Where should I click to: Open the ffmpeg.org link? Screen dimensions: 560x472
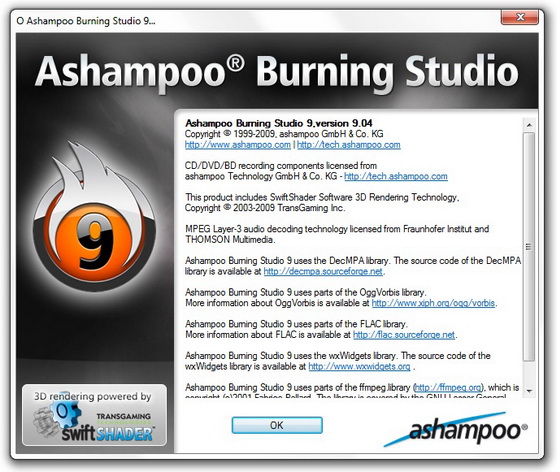449,387
